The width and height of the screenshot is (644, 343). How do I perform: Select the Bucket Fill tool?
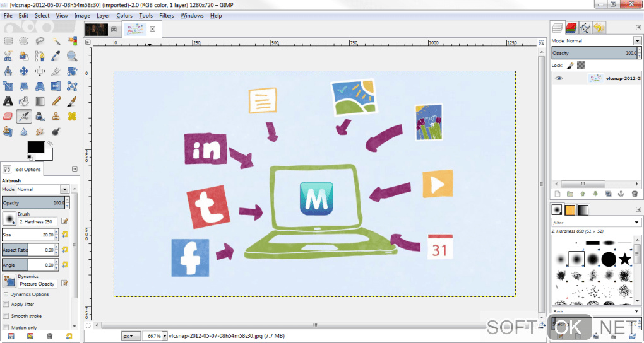coord(24,101)
